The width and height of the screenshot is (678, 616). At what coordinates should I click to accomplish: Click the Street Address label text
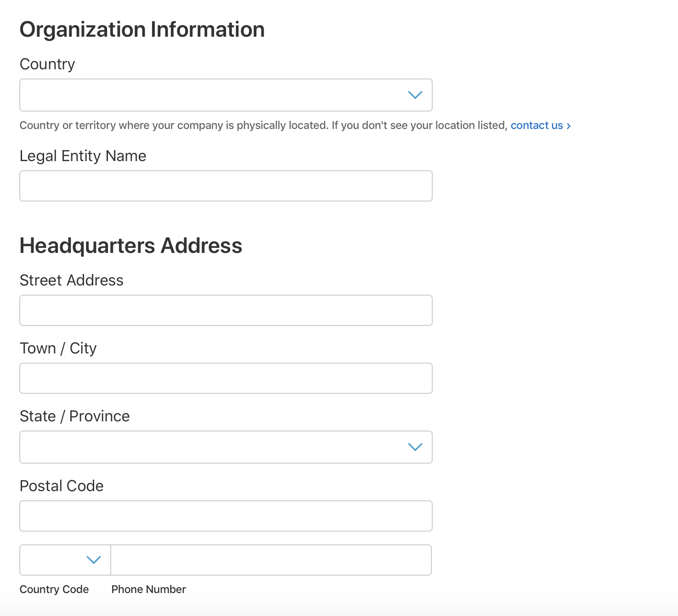click(72, 280)
